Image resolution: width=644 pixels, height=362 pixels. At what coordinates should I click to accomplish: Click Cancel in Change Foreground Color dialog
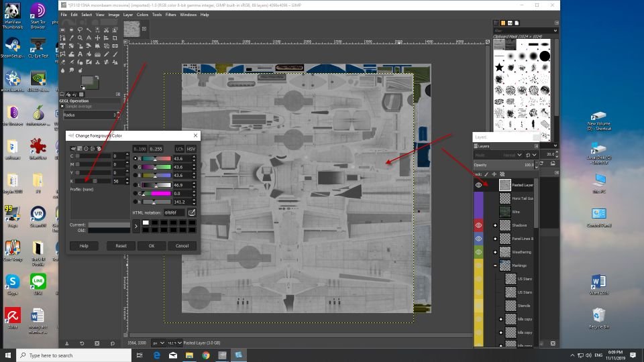182,246
